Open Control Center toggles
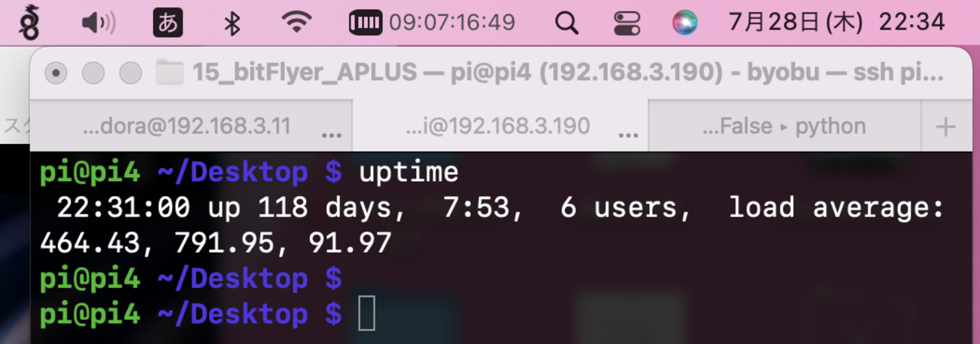Viewport: 980px width, 344px height. pyautogui.click(x=626, y=23)
